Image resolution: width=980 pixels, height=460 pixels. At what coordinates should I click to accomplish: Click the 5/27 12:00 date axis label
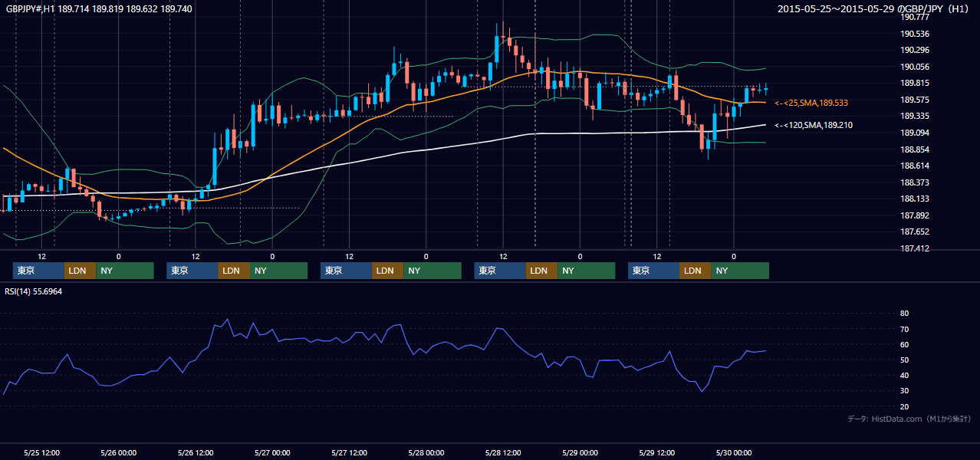click(x=350, y=453)
